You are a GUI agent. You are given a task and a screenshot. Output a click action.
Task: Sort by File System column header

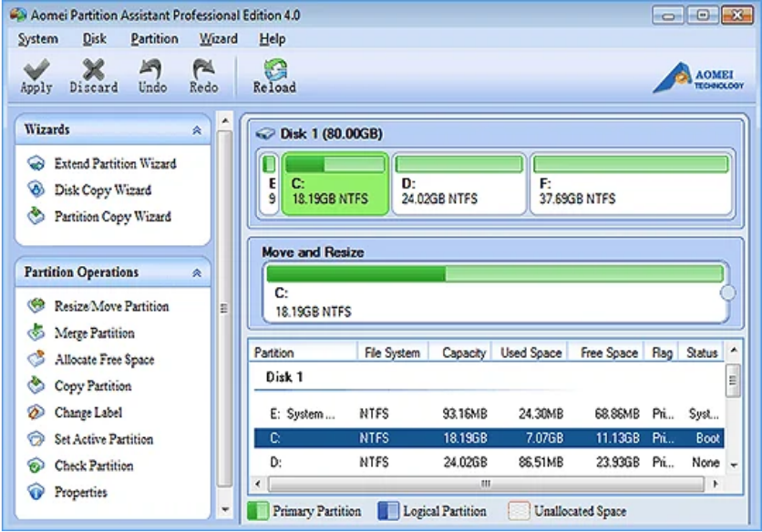click(393, 353)
